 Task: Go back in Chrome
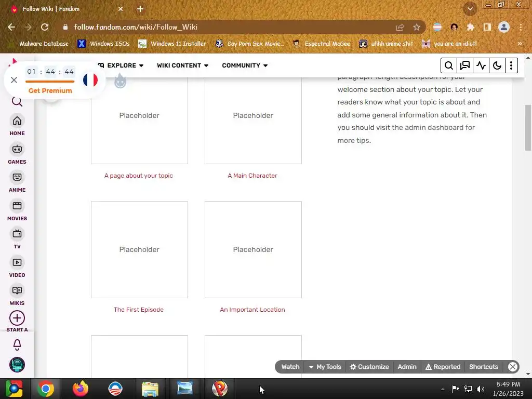tap(11, 27)
